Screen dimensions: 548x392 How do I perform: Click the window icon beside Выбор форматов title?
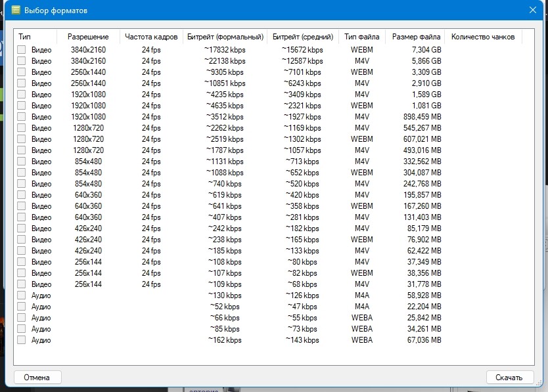[16, 10]
